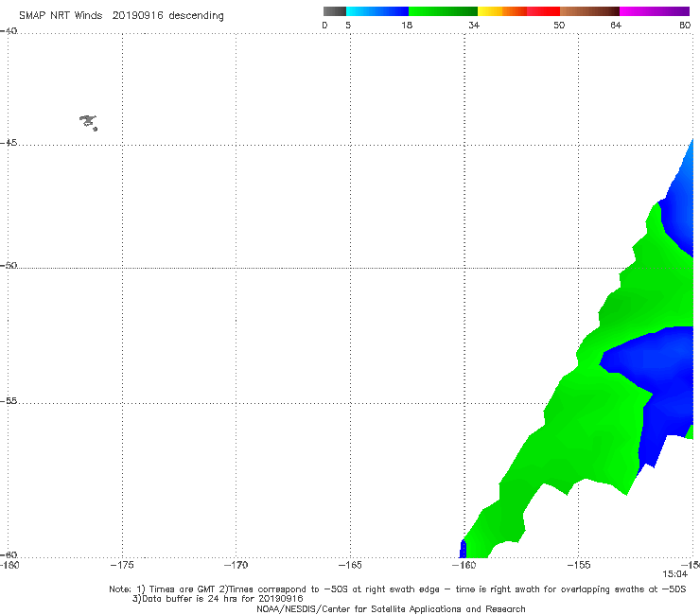Click the color bar label "34"

tap(474, 25)
